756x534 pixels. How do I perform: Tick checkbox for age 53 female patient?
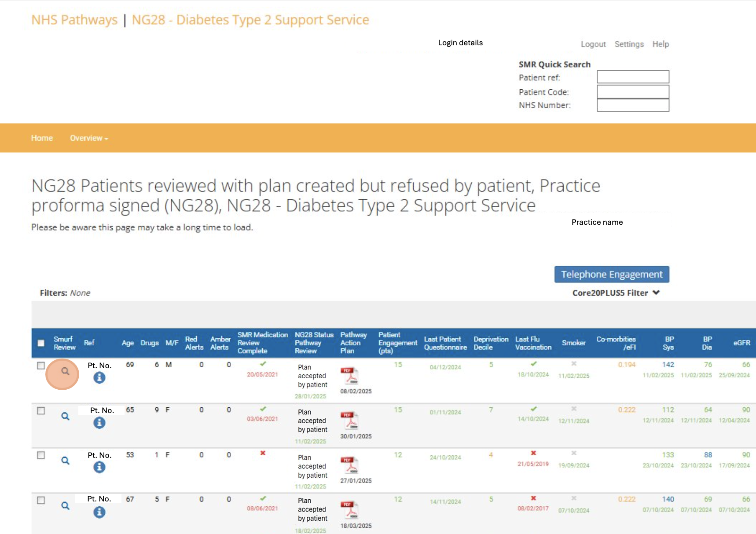tap(41, 455)
